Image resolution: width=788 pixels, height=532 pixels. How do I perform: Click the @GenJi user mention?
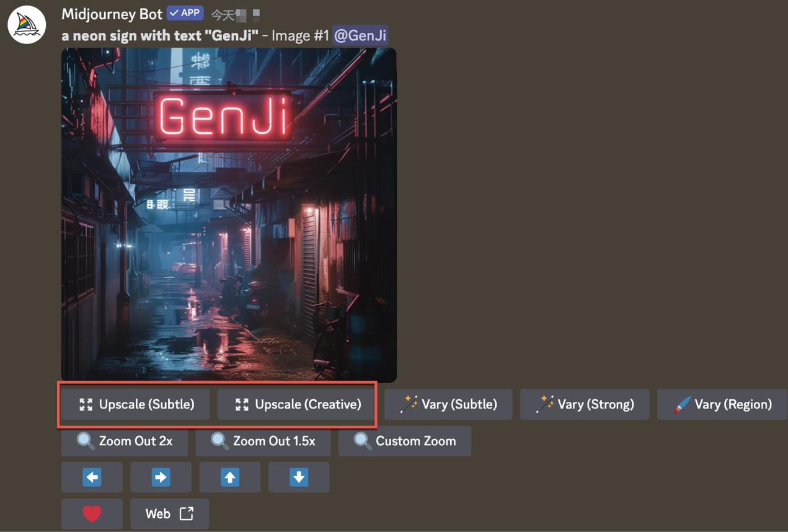pos(360,35)
